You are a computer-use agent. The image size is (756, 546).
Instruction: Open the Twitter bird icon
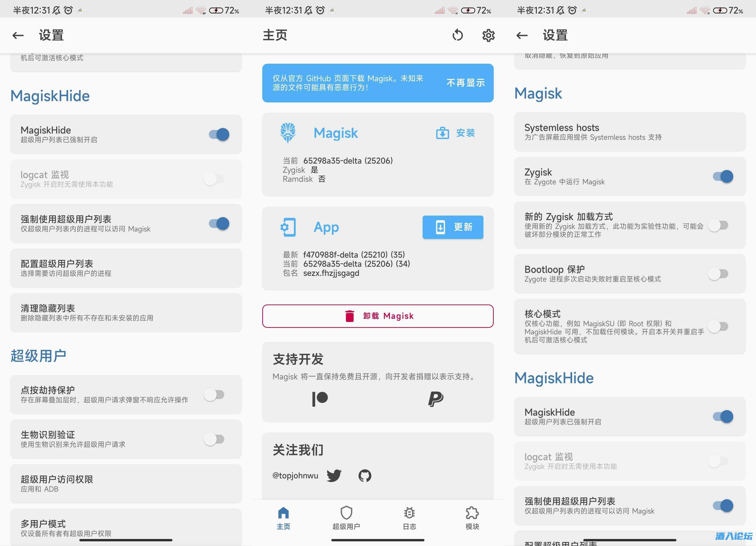click(334, 475)
